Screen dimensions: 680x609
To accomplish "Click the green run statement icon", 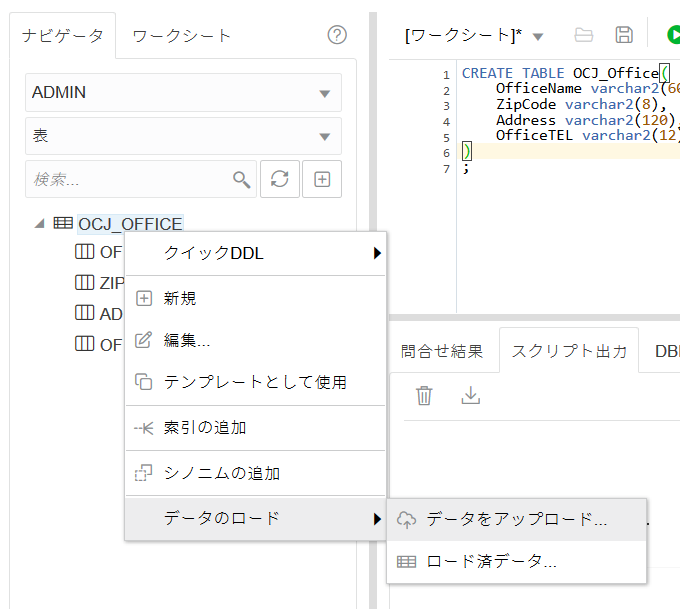I will click(673, 35).
